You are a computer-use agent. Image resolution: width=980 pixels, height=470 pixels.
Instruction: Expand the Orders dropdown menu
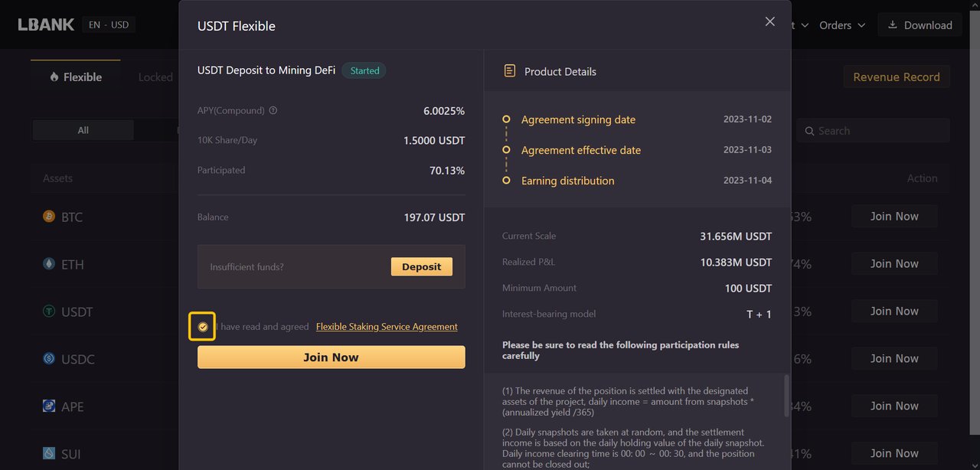tap(842, 25)
